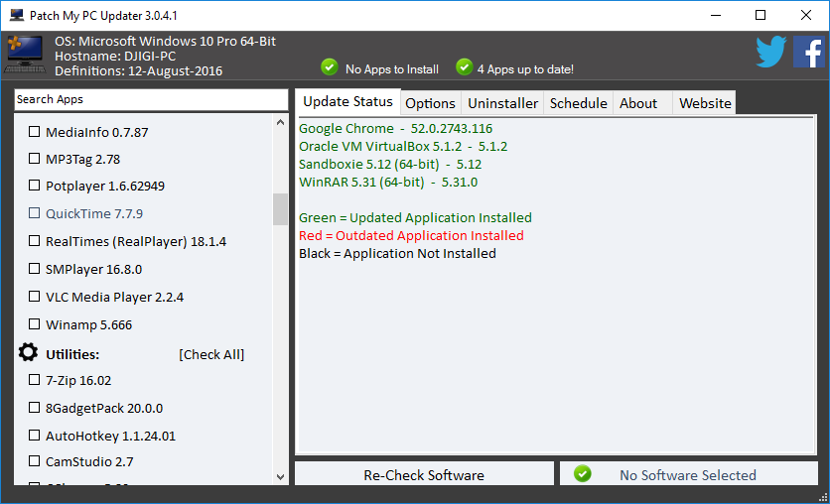Click the Re-Check Software button
The width and height of the screenshot is (830, 504).
coord(424,474)
